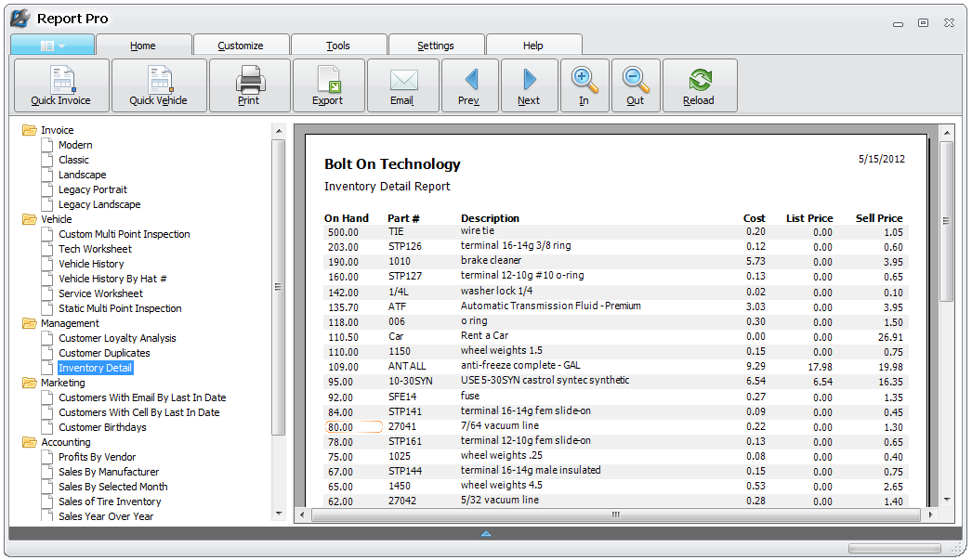Viewport: 972px width, 560px height.
Task: Zoom Out using magnifier minus icon
Action: [x=636, y=85]
